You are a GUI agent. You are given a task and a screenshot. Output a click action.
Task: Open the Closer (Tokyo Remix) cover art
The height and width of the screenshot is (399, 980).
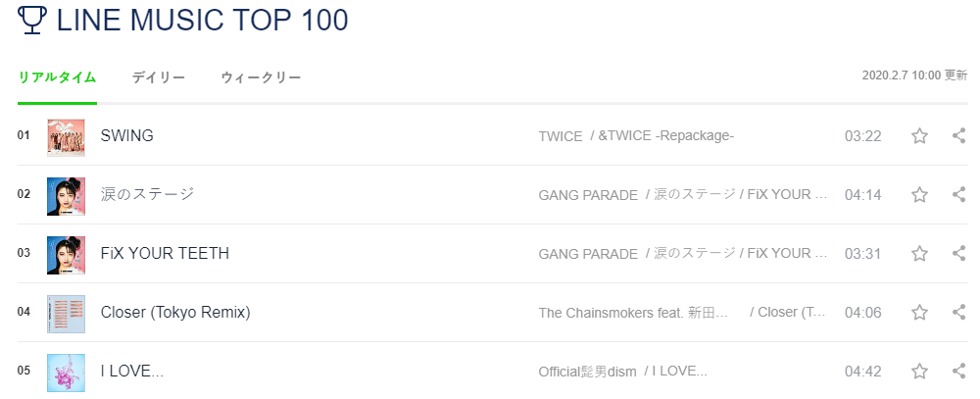click(67, 314)
